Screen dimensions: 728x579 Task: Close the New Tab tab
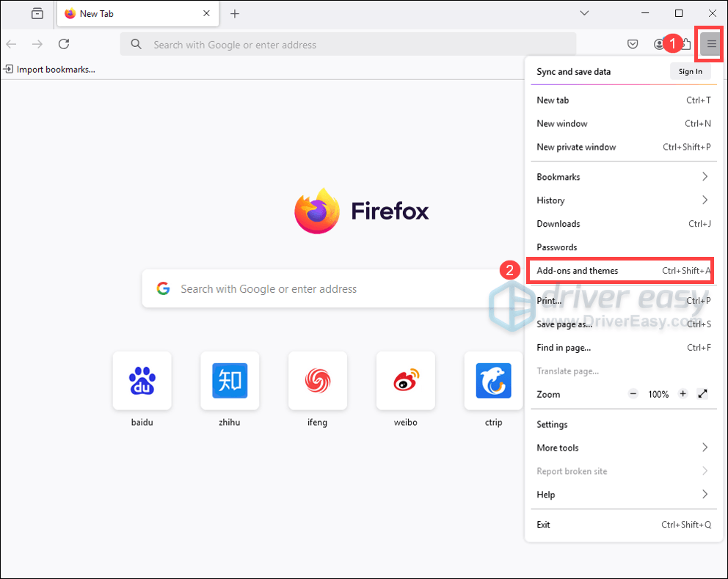207,13
